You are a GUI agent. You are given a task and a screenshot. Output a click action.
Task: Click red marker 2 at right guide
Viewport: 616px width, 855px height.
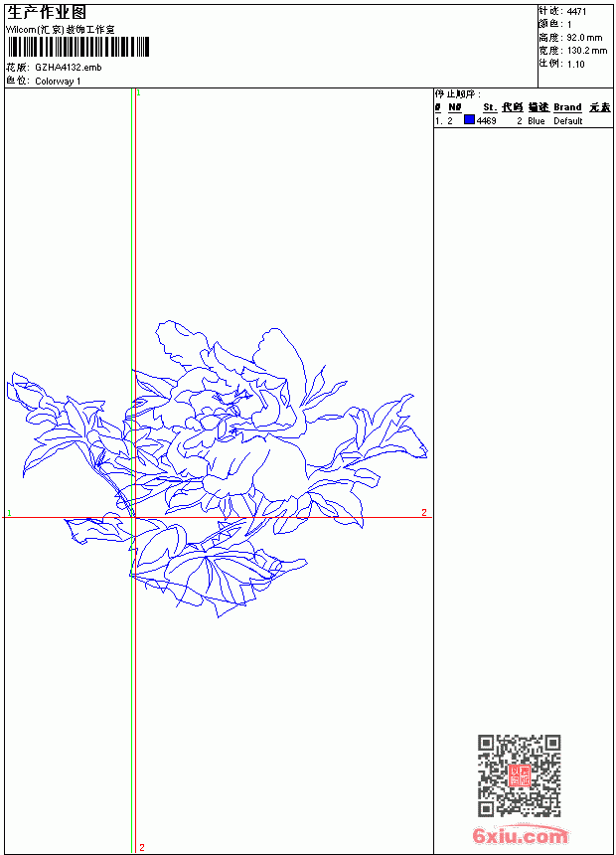coord(424,512)
